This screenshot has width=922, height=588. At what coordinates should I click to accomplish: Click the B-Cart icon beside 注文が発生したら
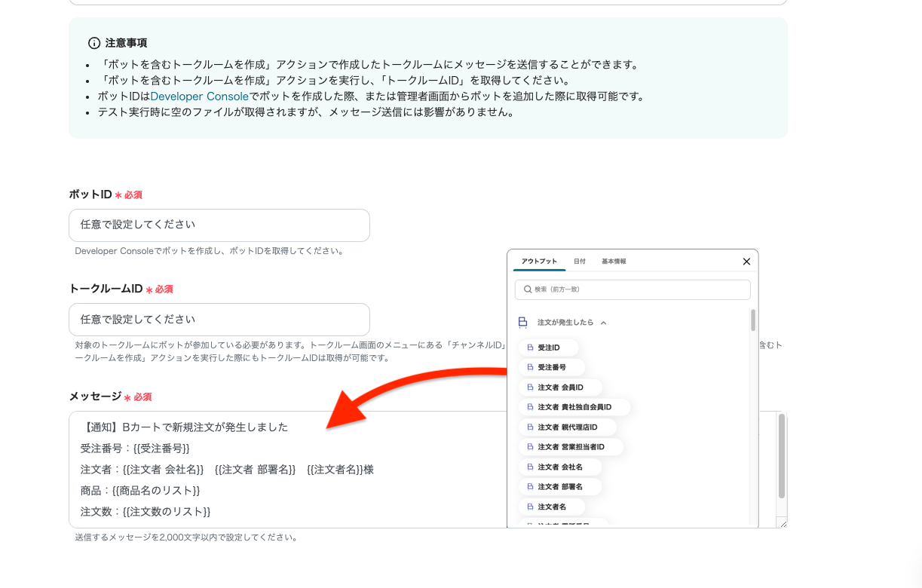coord(522,323)
